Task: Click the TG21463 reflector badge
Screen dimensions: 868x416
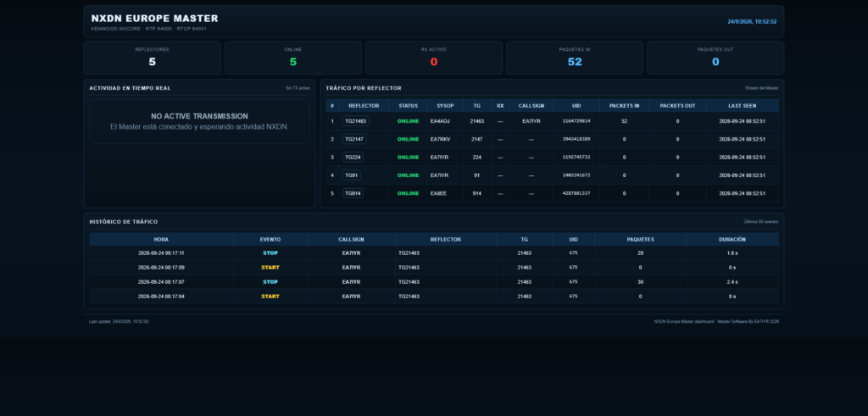Action: pos(355,121)
